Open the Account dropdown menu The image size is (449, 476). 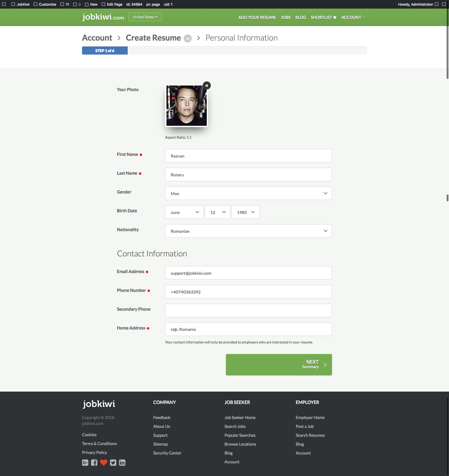(353, 17)
